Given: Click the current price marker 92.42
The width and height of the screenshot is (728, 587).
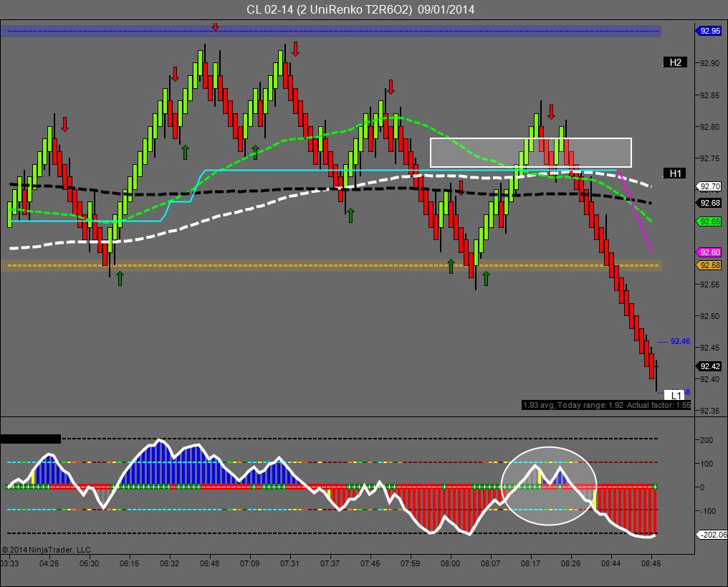Looking at the screenshot, I should 709,366.
